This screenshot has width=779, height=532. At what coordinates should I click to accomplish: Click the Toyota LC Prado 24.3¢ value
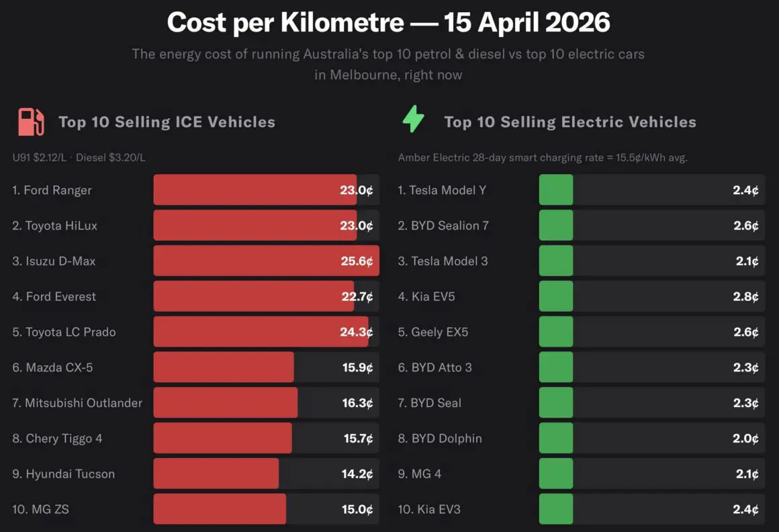[357, 332]
